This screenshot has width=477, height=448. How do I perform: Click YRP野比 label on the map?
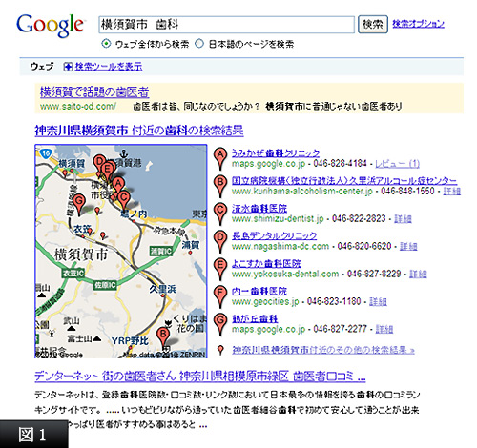[130, 341]
